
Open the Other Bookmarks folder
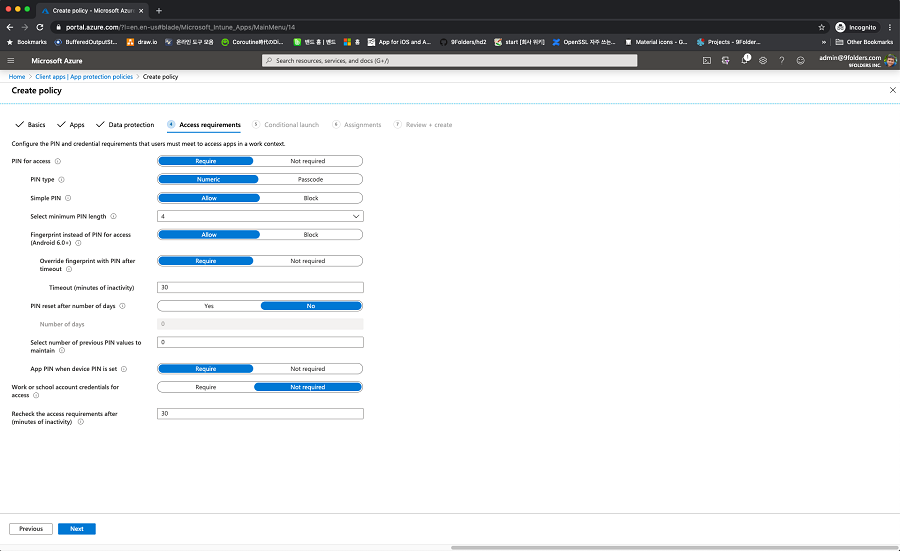pos(864,42)
